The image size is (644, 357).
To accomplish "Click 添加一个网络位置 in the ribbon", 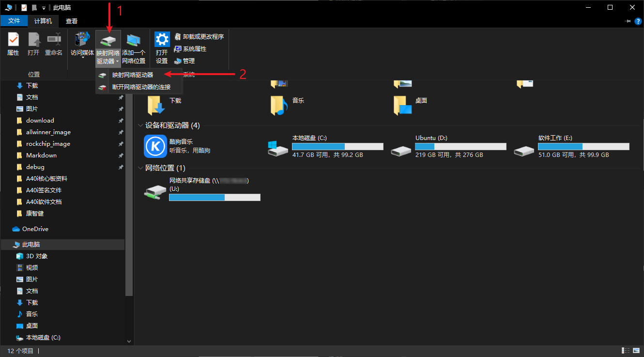I will [134, 48].
